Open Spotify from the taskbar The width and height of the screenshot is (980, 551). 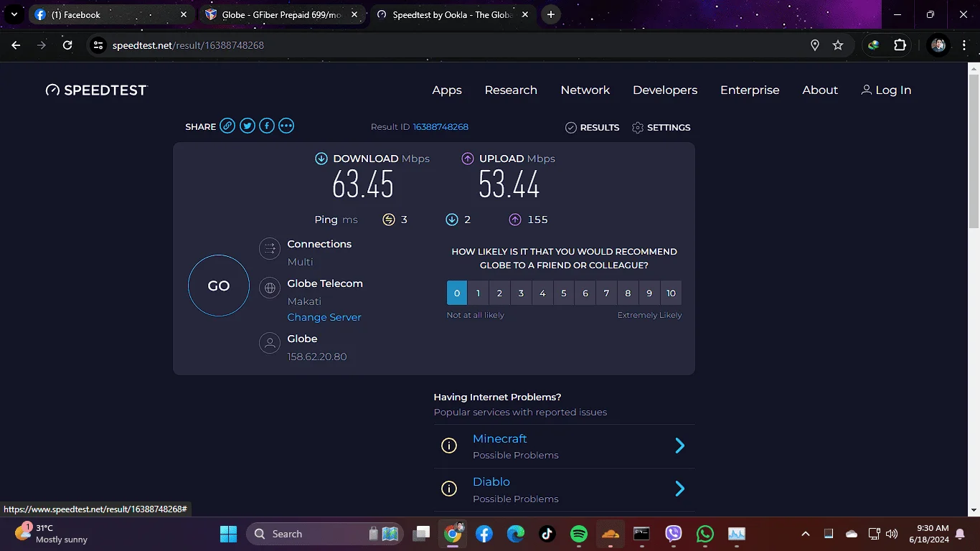pos(579,534)
